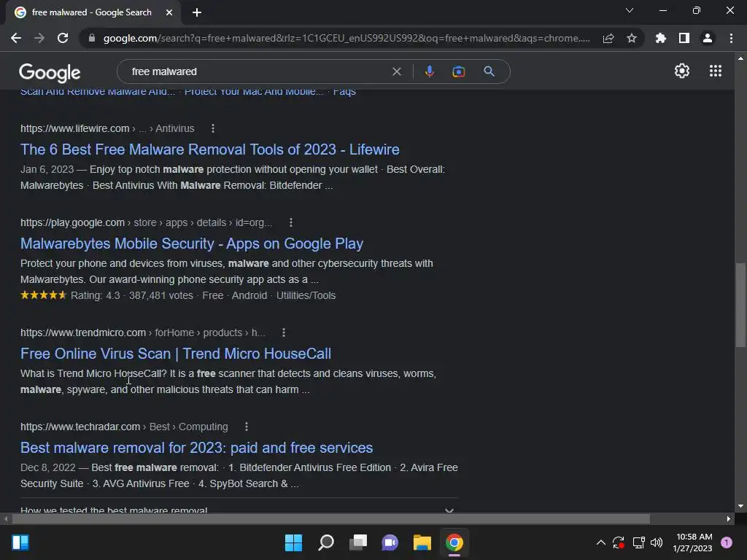Open the Widgets taskbar icon
Image resolution: width=747 pixels, height=560 pixels.
coord(20,542)
